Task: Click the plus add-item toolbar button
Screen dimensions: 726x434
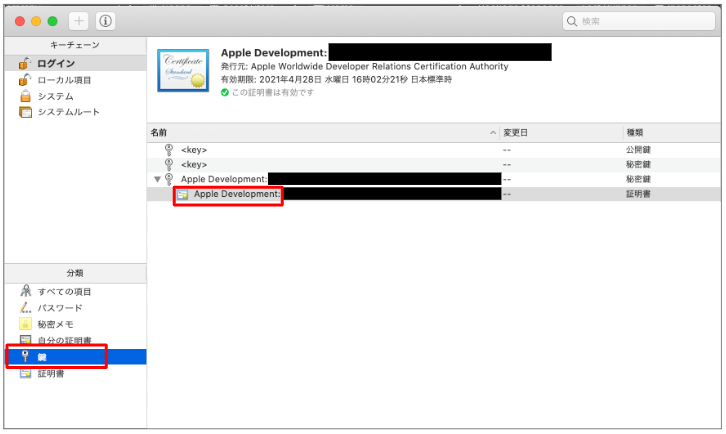Action: 79,21
